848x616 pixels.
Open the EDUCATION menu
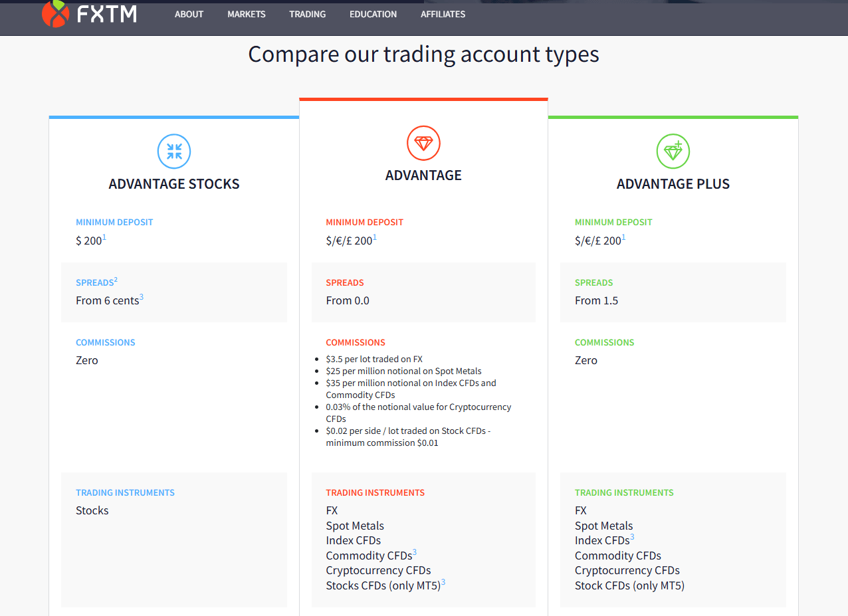click(x=373, y=14)
